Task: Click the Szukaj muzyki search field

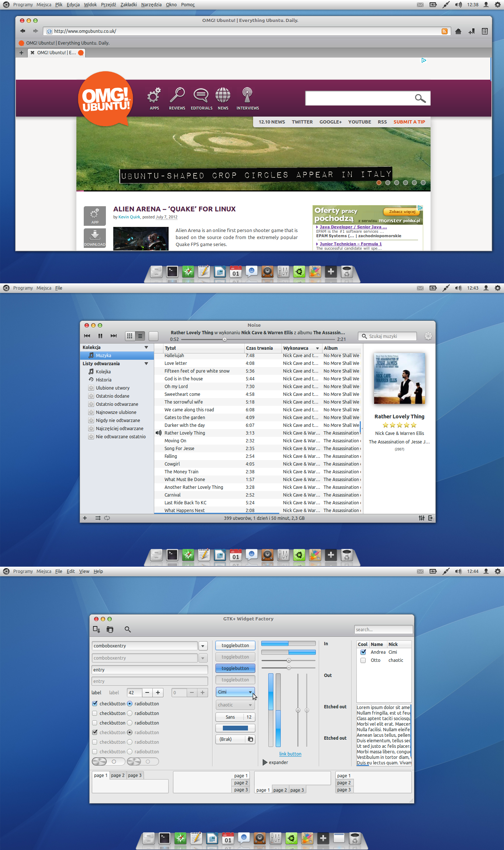Action: pos(387,336)
